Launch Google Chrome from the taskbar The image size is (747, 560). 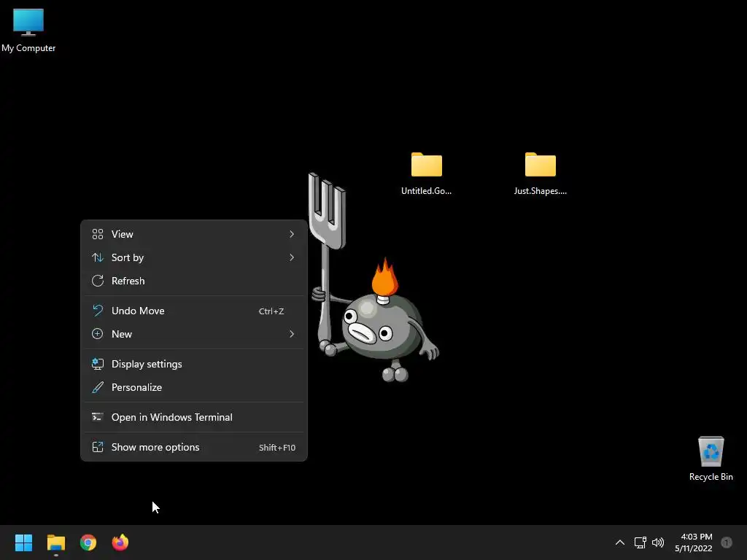coord(88,542)
